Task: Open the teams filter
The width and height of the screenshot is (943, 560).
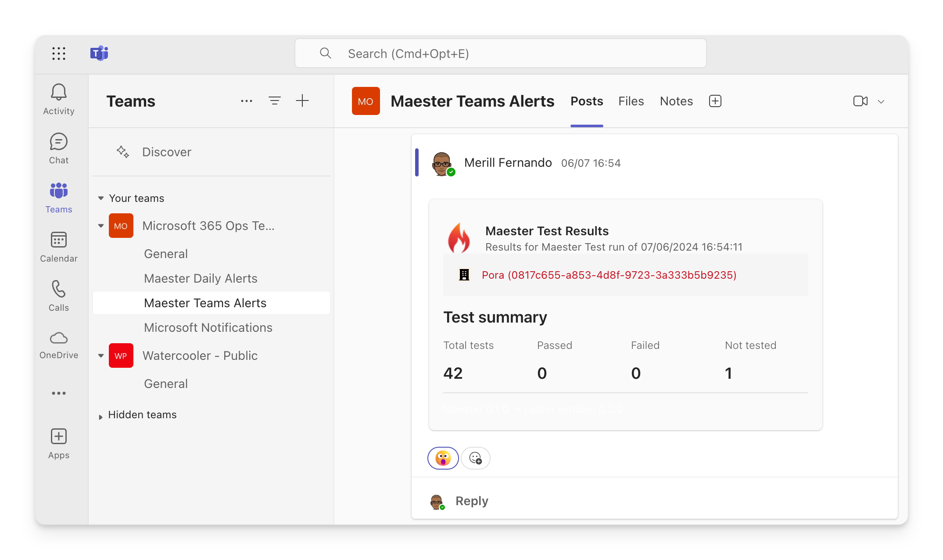Action: (274, 101)
